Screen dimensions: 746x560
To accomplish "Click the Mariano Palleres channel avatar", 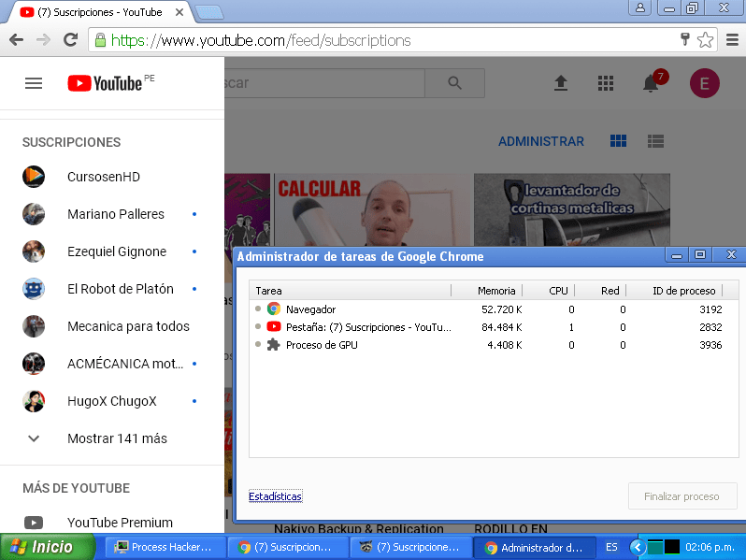I will tap(34, 214).
